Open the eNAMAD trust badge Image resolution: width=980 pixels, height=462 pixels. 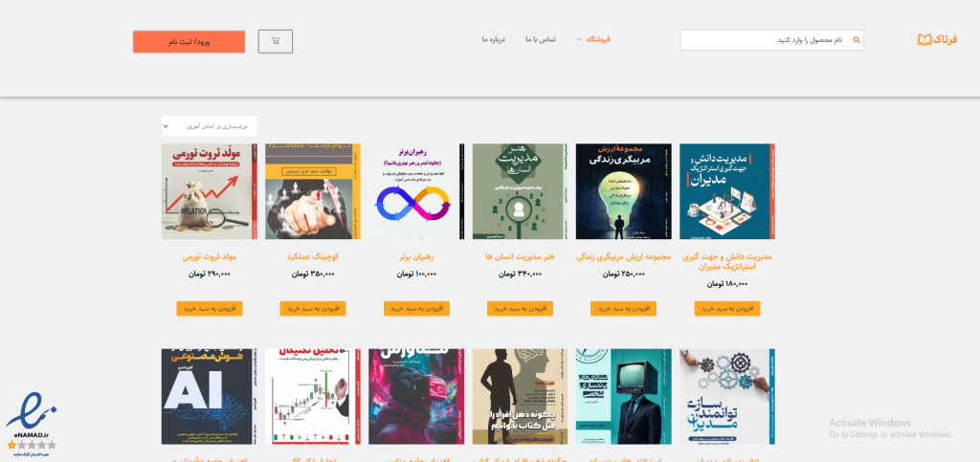(x=32, y=422)
